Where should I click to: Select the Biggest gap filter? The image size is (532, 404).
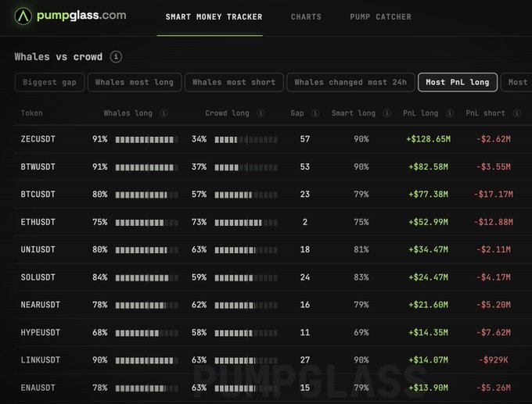click(49, 82)
